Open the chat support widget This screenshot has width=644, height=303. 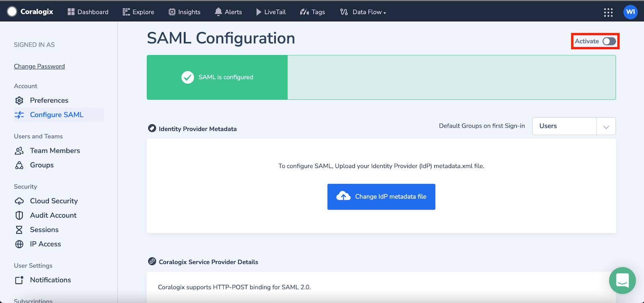tap(622, 280)
